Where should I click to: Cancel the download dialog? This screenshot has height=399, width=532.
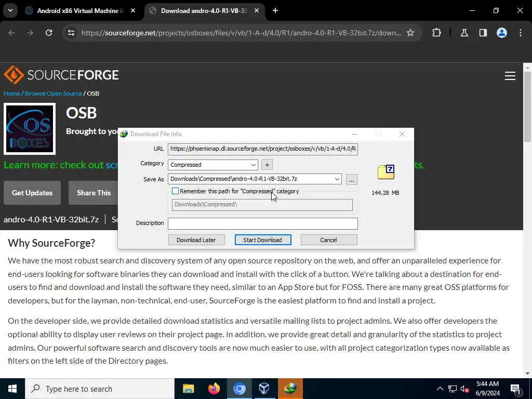coord(328,240)
